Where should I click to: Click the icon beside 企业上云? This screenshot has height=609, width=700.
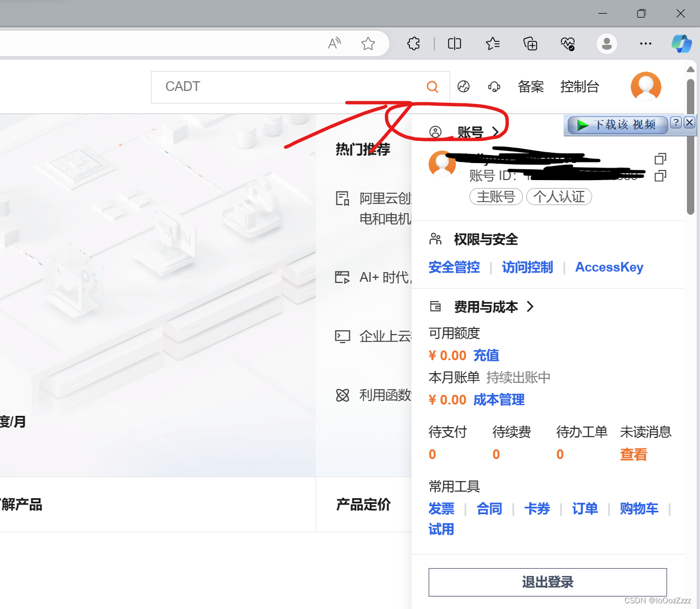click(342, 336)
